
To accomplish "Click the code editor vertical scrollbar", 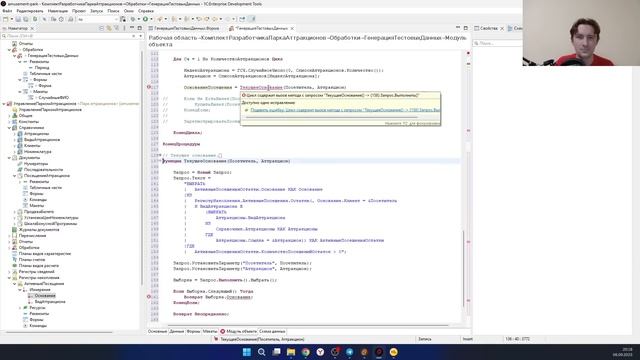I will [x=463, y=268].
